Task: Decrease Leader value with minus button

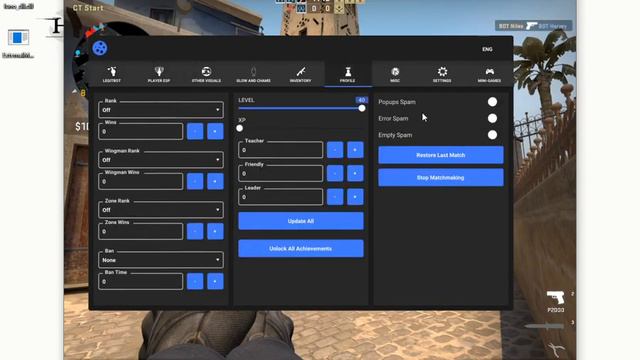Action: pyautogui.click(x=335, y=197)
